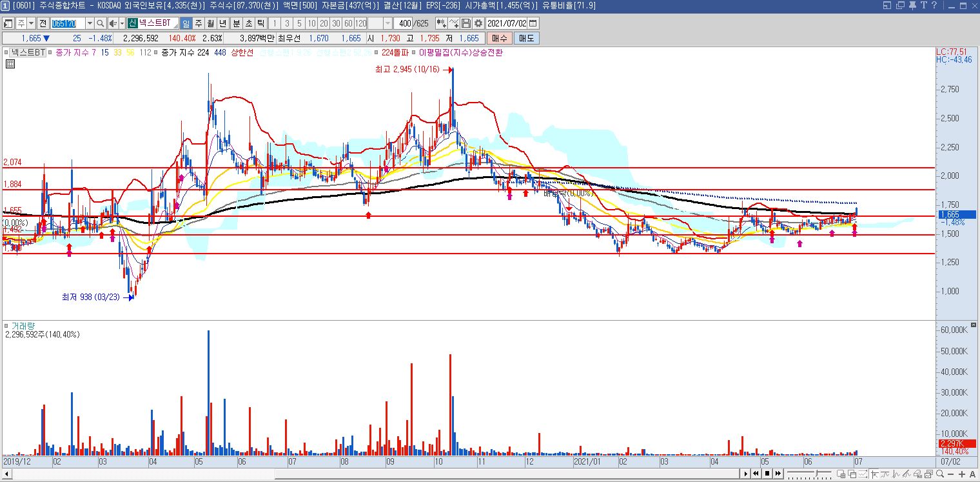Click the chart image capture icon at bottom
980x482 pixels.
tap(929, 474)
